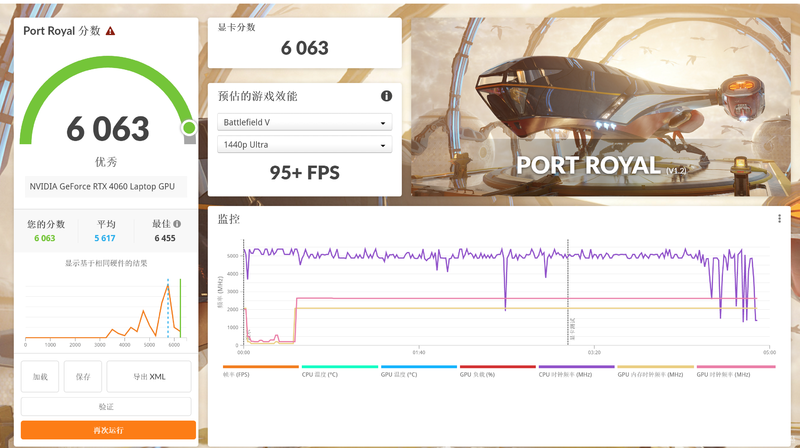Click the Load (加载) button

point(40,377)
